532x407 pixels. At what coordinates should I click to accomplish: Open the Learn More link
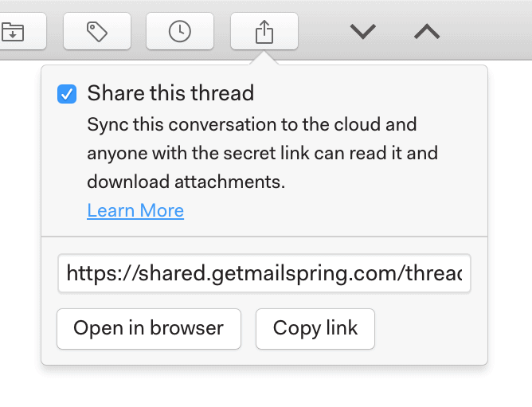pyautogui.click(x=135, y=210)
